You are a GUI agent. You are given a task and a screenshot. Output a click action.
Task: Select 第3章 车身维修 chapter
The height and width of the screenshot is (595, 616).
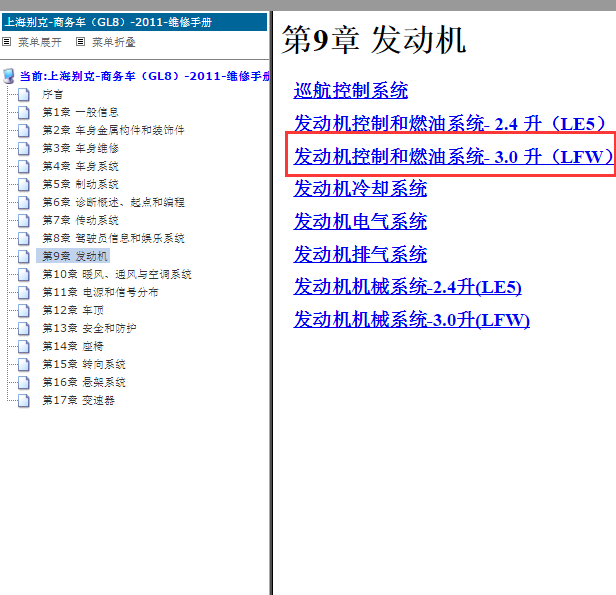pyautogui.click(x=81, y=148)
